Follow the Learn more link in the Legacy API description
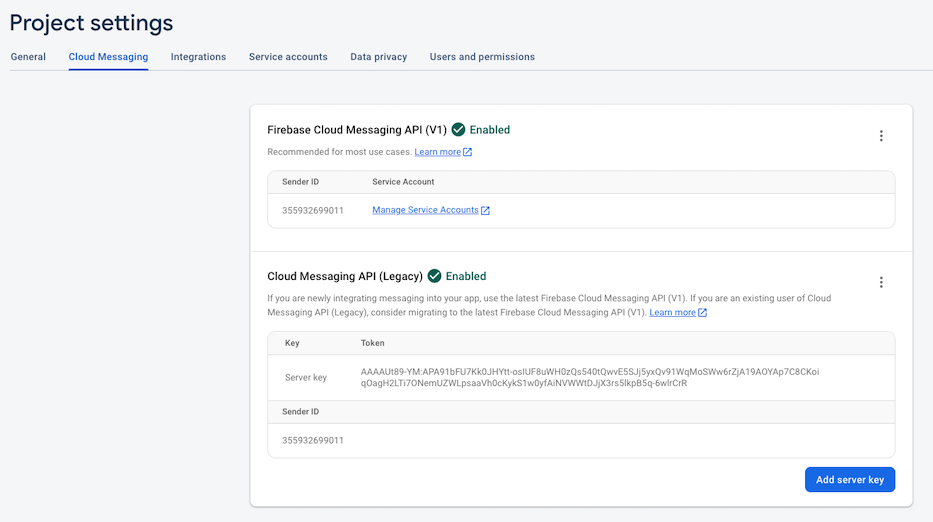 click(672, 312)
